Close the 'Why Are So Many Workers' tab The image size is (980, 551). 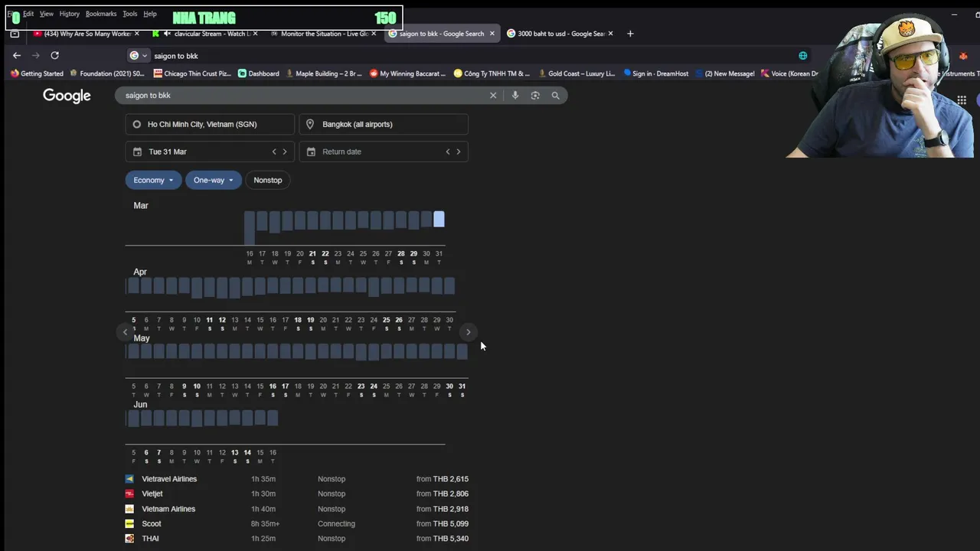[x=137, y=34]
